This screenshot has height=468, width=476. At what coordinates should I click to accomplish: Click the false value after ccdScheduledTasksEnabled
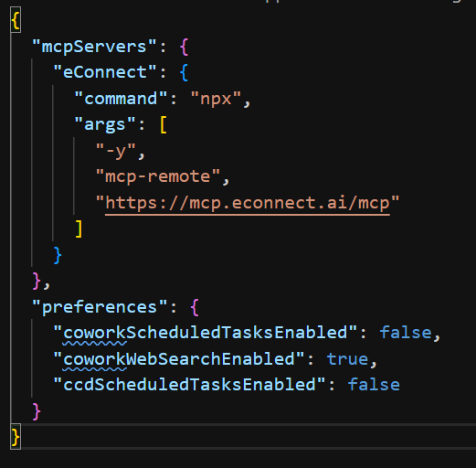(x=374, y=385)
